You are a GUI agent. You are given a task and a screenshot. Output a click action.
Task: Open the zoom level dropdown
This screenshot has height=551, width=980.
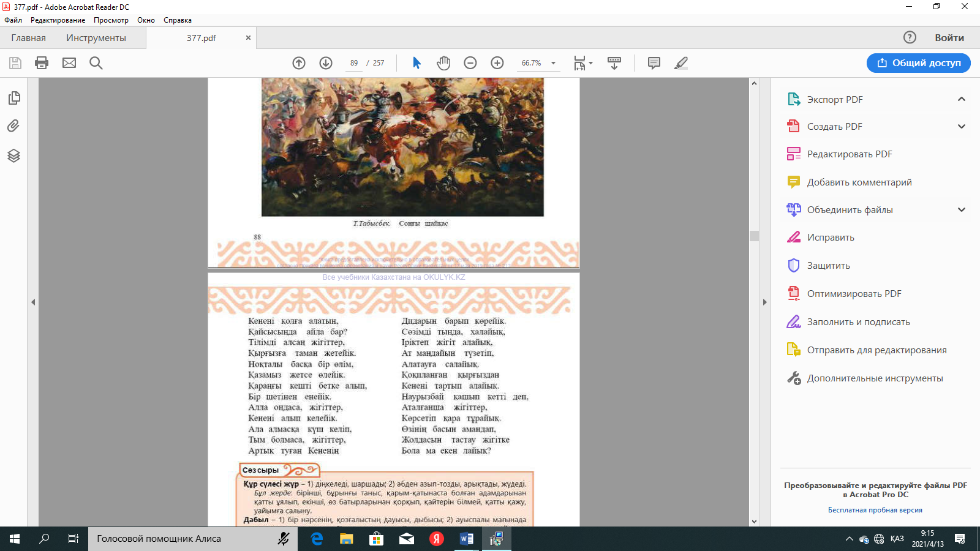553,63
